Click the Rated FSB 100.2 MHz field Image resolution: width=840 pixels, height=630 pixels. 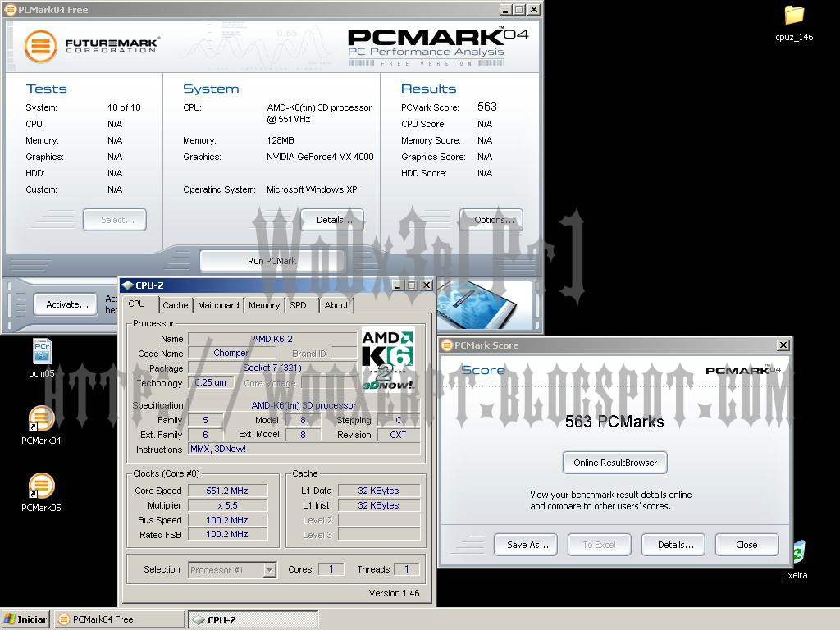click(x=227, y=534)
